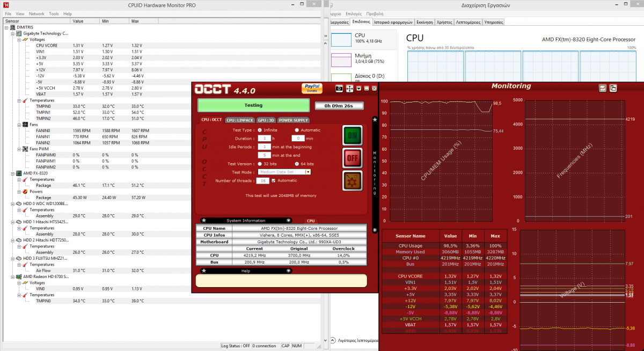Viewport: 644px width, 351px height.
Task: Click the green Testing status bar
Action: (x=253, y=105)
